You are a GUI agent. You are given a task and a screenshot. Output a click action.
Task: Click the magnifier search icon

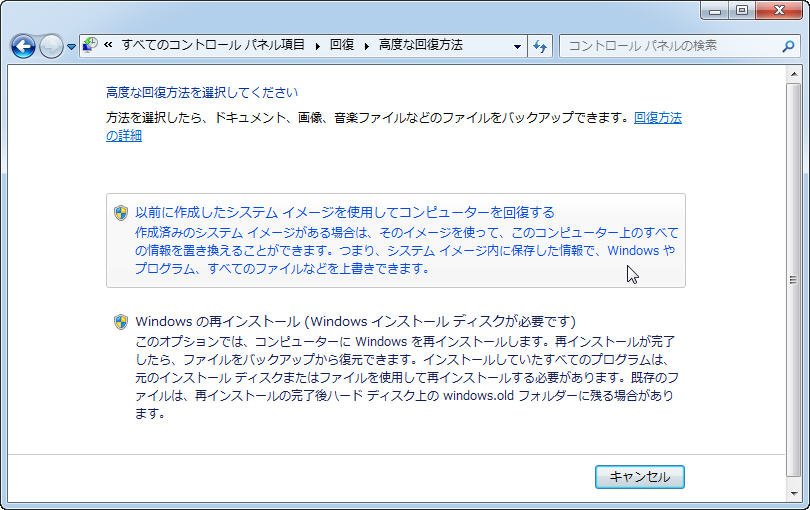tap(788, 47)
